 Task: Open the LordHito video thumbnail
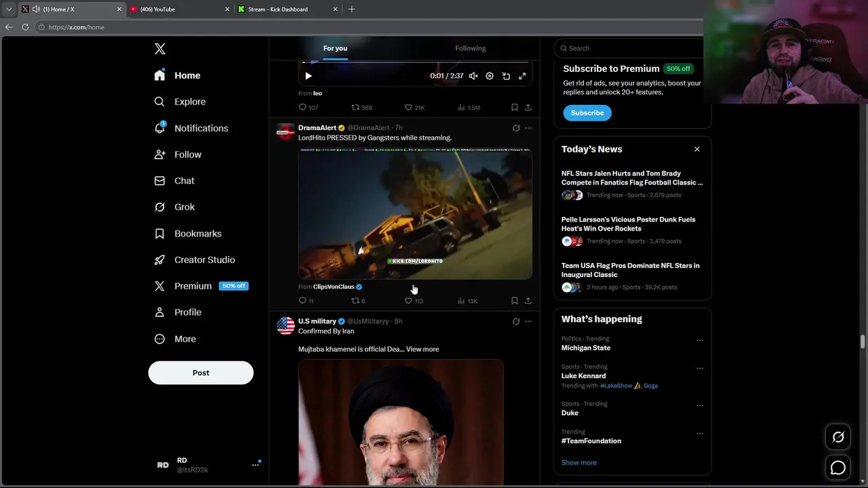coord(415,213)
